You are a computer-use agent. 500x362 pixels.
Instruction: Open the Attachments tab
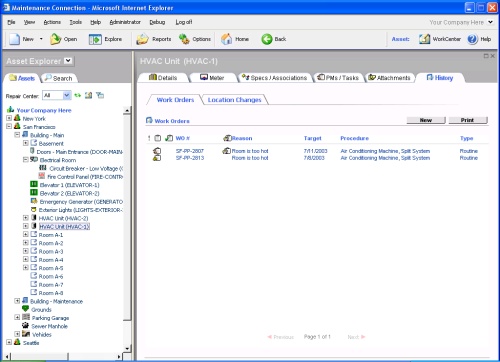click(389, 78)
